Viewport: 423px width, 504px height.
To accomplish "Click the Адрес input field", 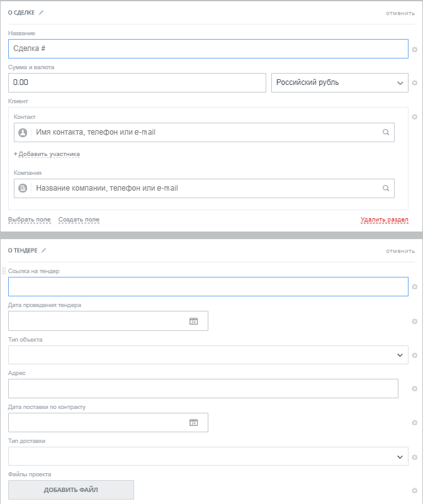I will coord(203,389).
